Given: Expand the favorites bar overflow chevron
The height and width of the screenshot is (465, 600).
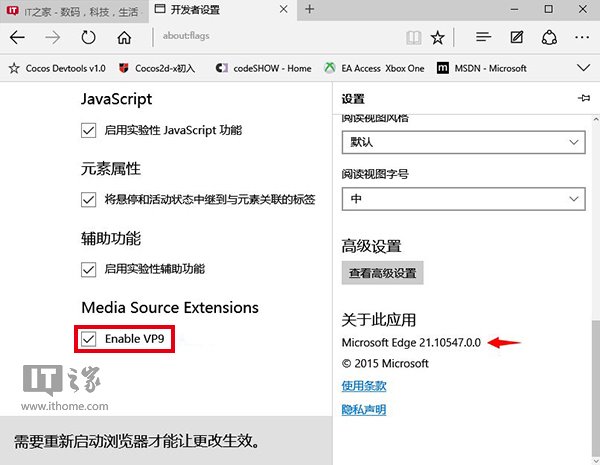Looking at the screenshot, I should [584, 68].
